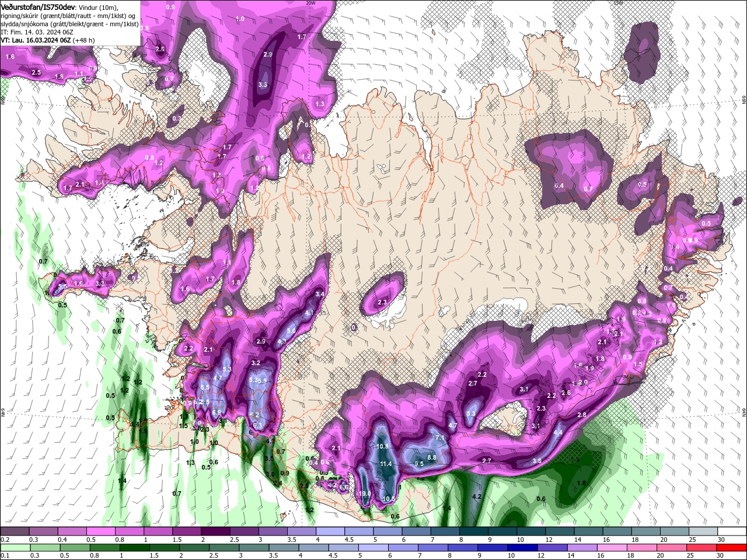Click the white final swatch of snow legend
The width and height of the screenshot is (747, 560).
[x=732, y=531]
